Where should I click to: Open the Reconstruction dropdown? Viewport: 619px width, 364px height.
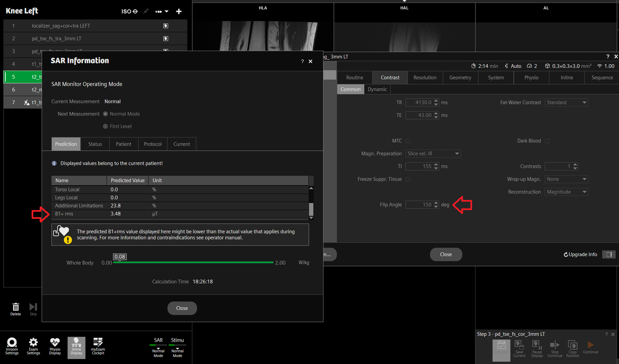(x=566, y=192)
